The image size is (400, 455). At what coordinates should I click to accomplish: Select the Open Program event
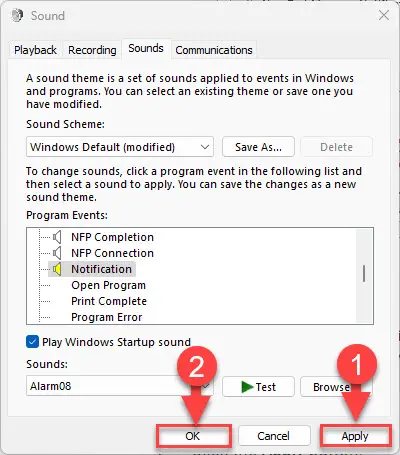108,285
